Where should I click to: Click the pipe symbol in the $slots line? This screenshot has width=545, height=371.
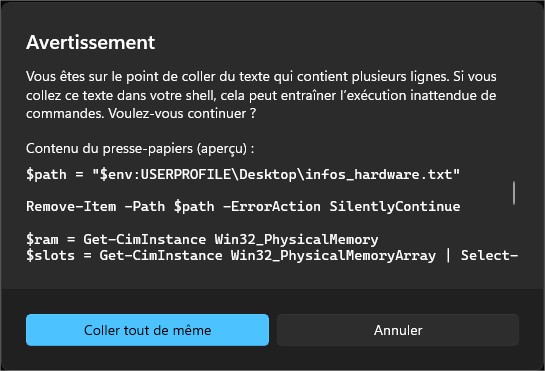pos(448,256)
